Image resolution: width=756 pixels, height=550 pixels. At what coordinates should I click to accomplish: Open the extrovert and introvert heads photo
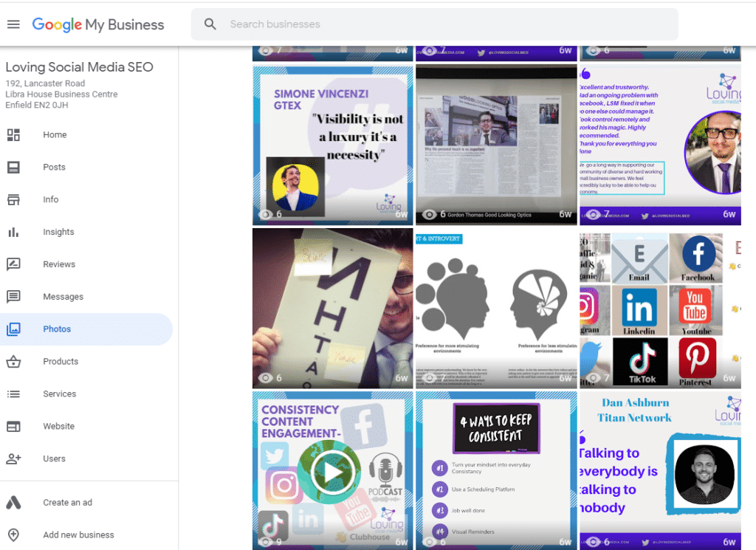pos(496,309)
